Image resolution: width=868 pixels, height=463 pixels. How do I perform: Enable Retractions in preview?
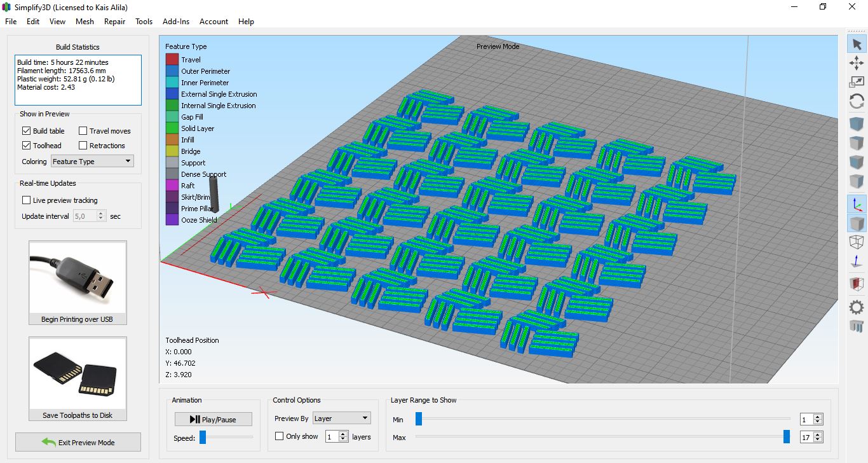[x=83, y=146]
